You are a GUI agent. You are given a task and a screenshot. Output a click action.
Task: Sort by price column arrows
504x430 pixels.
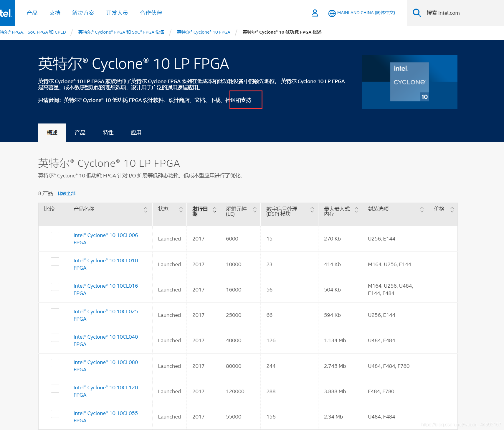coord(452,210)
